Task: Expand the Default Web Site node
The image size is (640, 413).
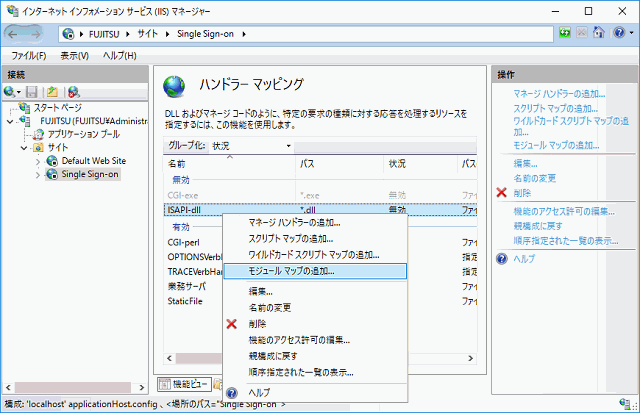Action: point(38,161)
